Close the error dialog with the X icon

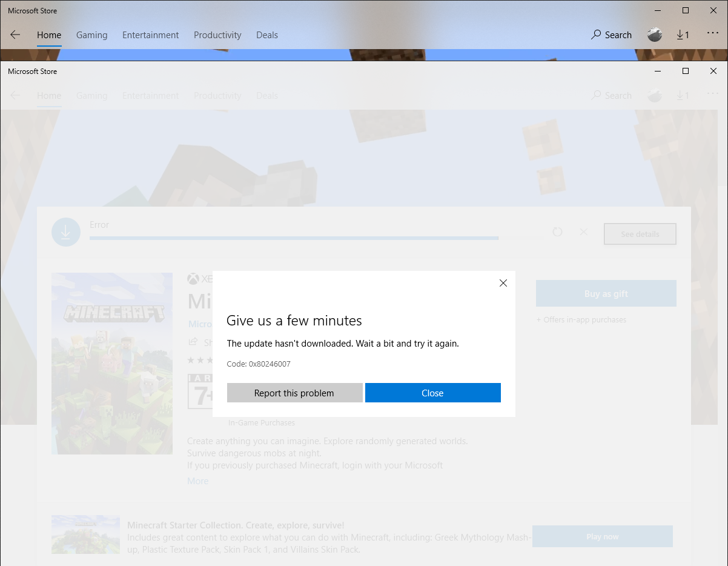click(x=503, y=283)
